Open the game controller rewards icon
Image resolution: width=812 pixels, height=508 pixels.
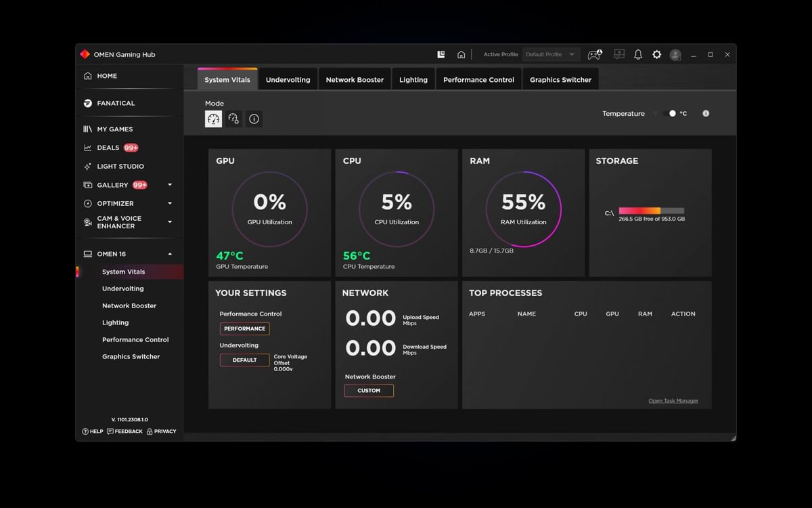click(x=594, y=54)
